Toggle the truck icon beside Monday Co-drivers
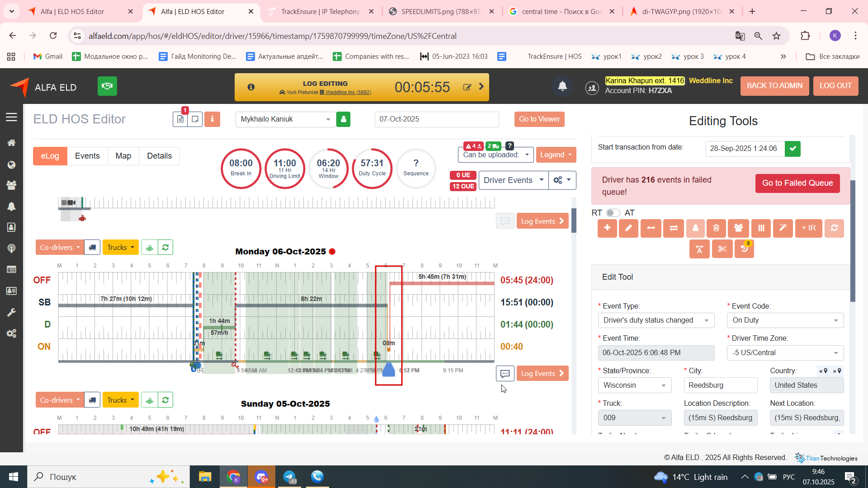 point(92,248)
